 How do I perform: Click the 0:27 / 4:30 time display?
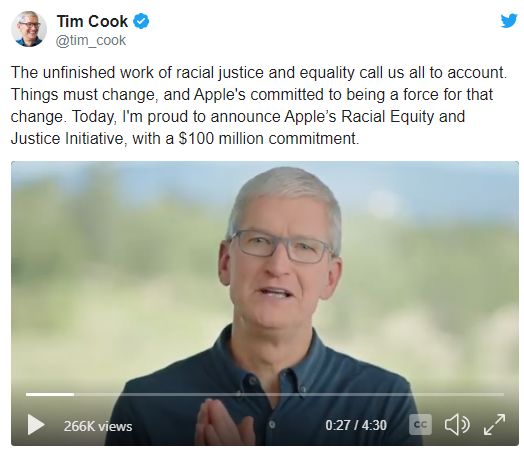click(356, 425)
